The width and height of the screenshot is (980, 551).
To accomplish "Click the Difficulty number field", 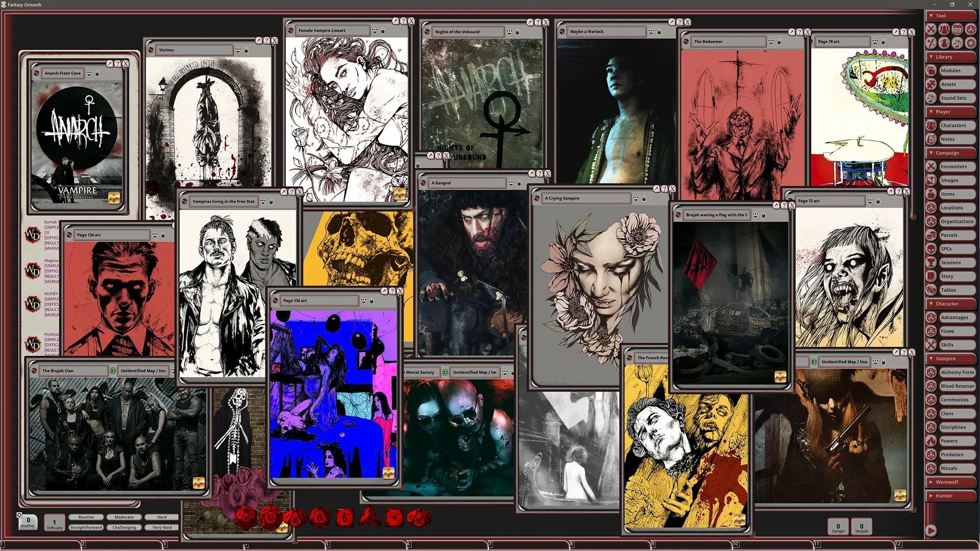I will [x=55, y=522].
